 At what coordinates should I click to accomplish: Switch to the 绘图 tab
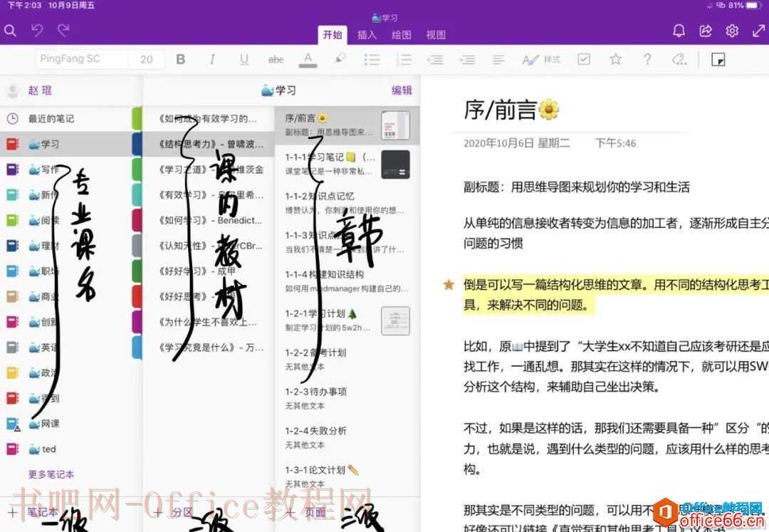click(401, 35)
